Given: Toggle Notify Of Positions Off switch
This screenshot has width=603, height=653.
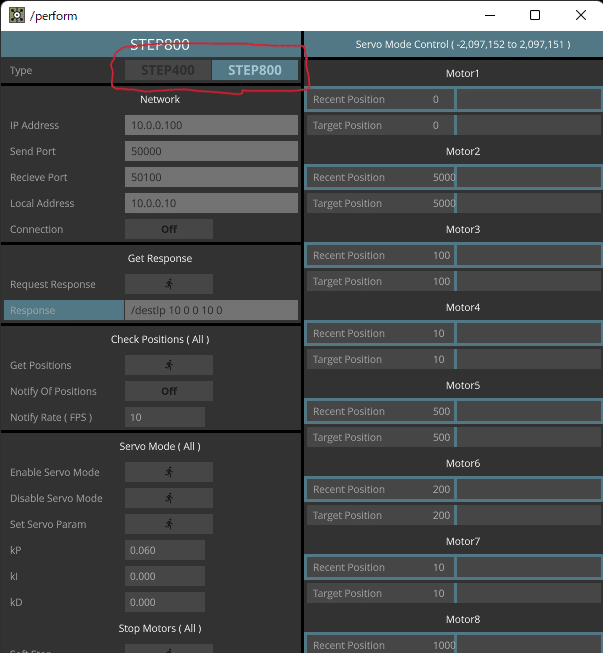Looking at the screenshot, I should coord(169,391).
